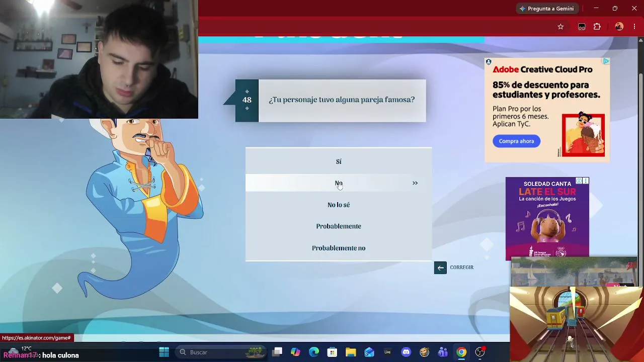Click the info icon on Soledad Canta ad

[x=579, y=181]
